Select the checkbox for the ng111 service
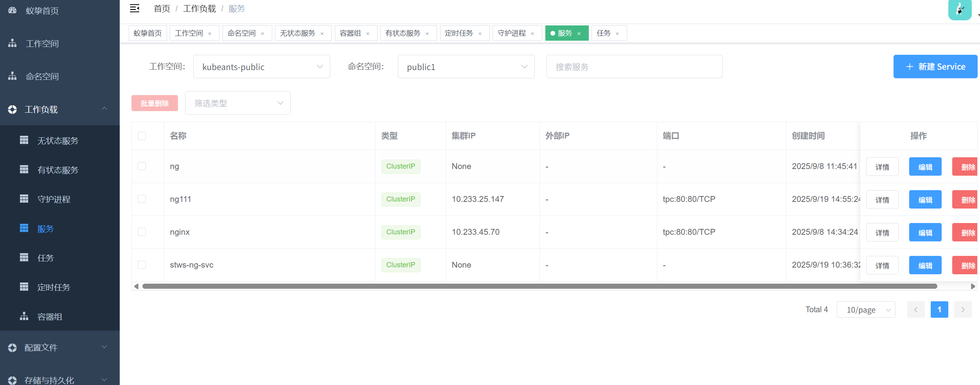 point(142,199)
